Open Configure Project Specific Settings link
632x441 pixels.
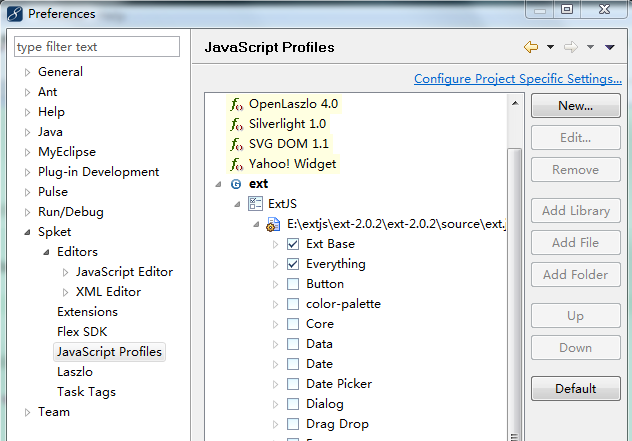518,79
